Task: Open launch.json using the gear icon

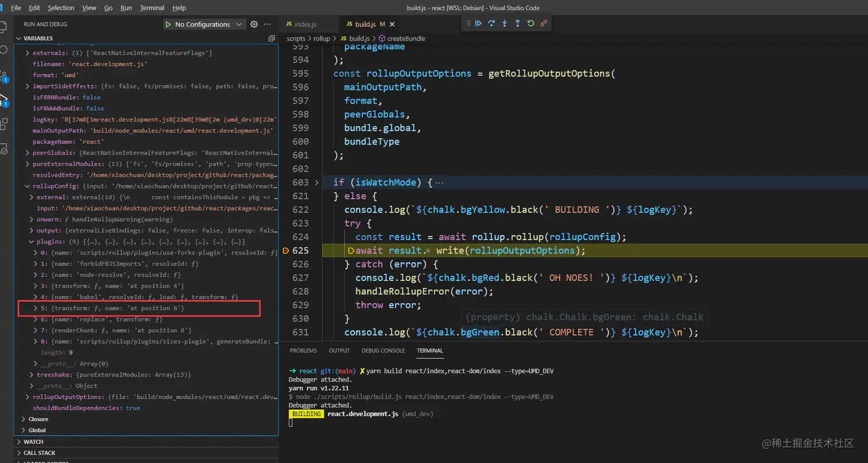Action: [x=254, y=24]
